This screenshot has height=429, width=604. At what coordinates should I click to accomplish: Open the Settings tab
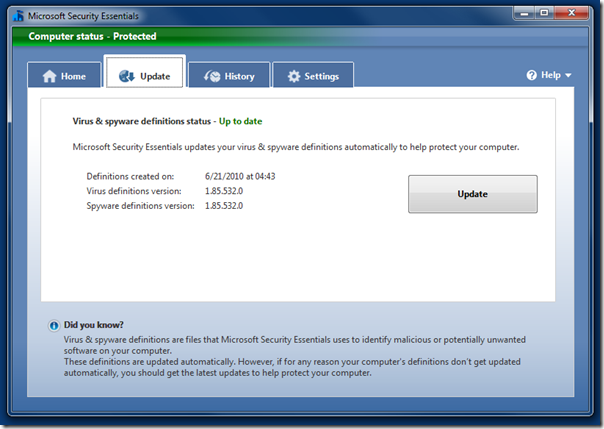313,75
